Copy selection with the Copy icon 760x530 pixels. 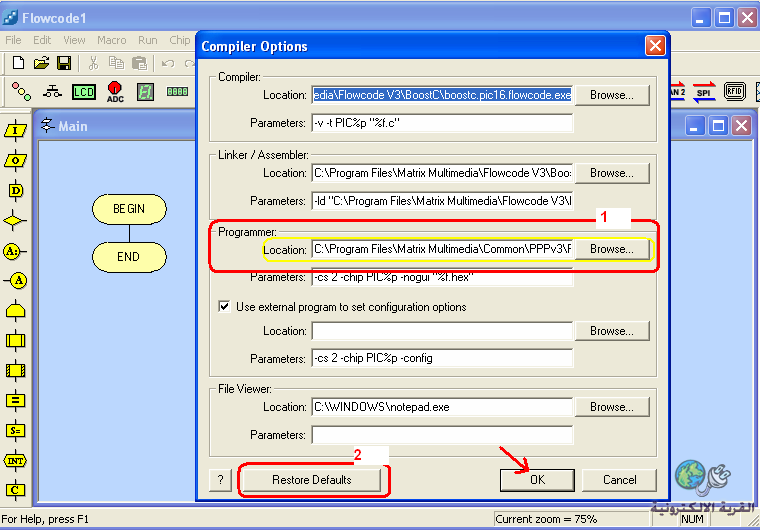pos(116,63)
